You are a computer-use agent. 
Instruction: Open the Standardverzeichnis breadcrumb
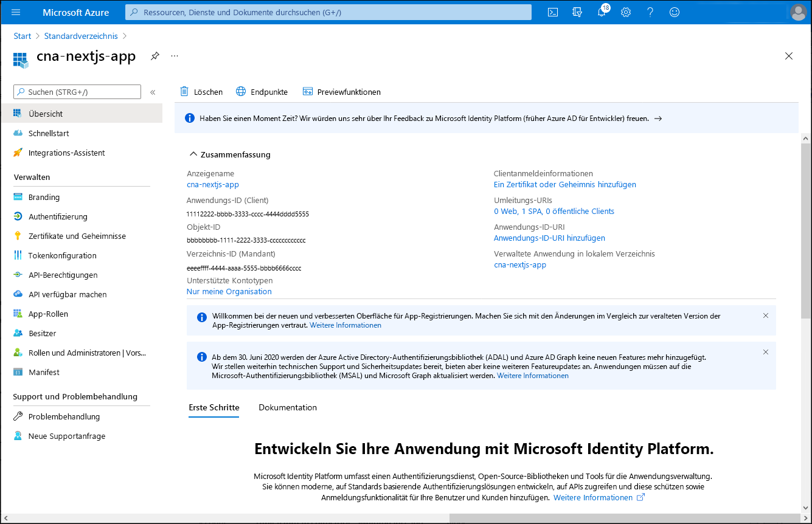point(81,36)
